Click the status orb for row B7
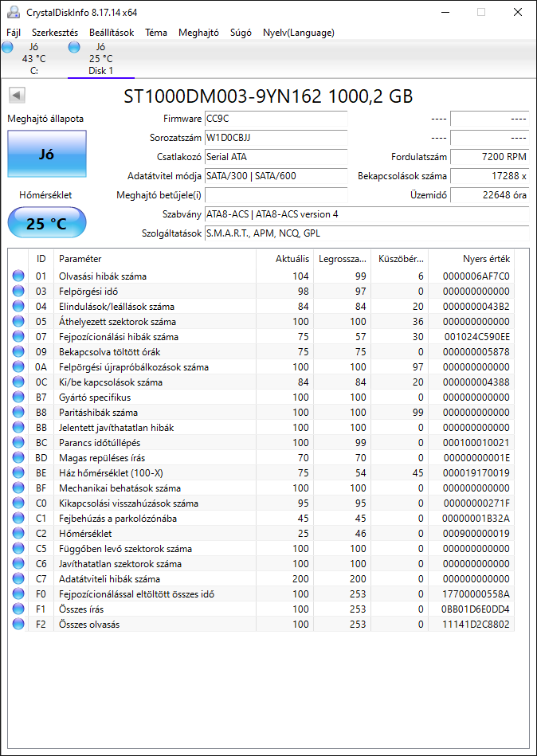Viewport: 537px width, 756px height. pos(18,398)
